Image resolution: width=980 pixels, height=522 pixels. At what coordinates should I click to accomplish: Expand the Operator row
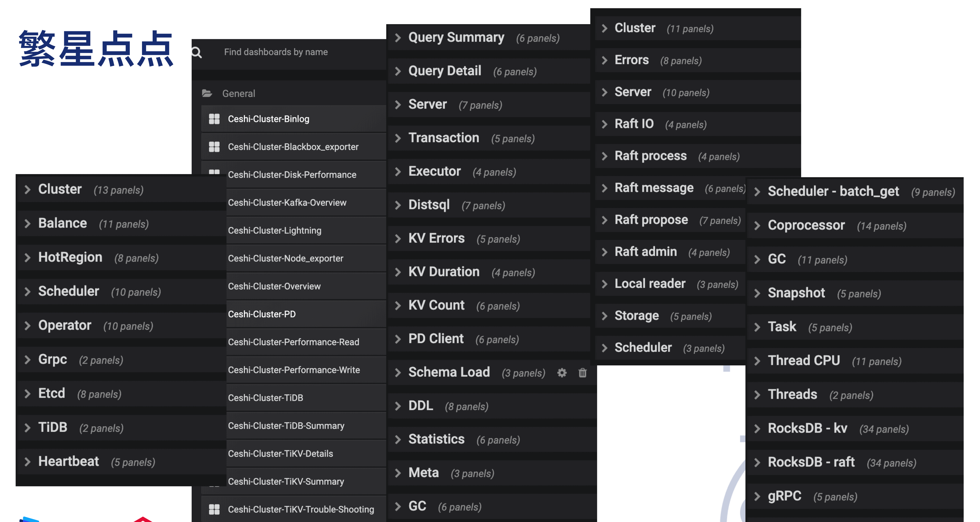pos(121,326)
